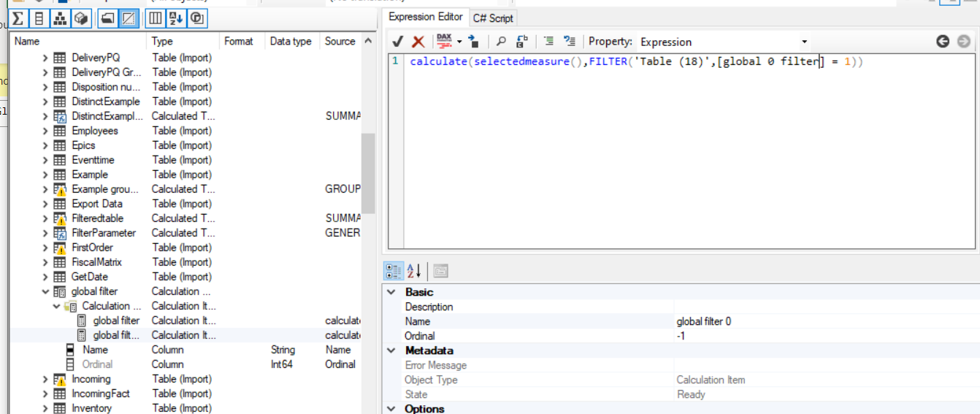Navigate back with left arrow icon
This screenshot has width=980, height=414.
pos(943,42)
